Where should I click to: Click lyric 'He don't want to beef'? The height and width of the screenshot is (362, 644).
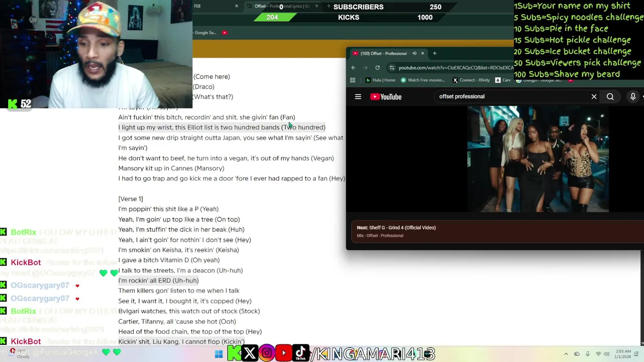tap(226, 158)
